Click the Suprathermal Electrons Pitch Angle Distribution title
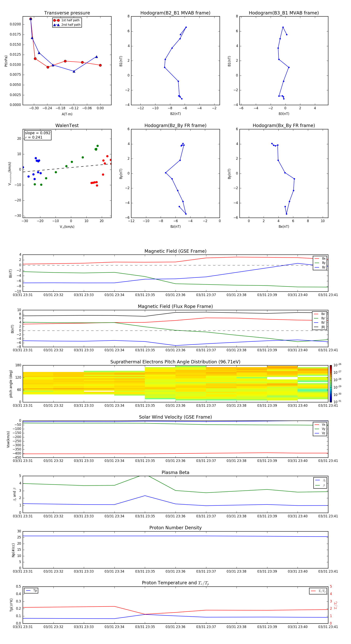 (x=175, y=362)
